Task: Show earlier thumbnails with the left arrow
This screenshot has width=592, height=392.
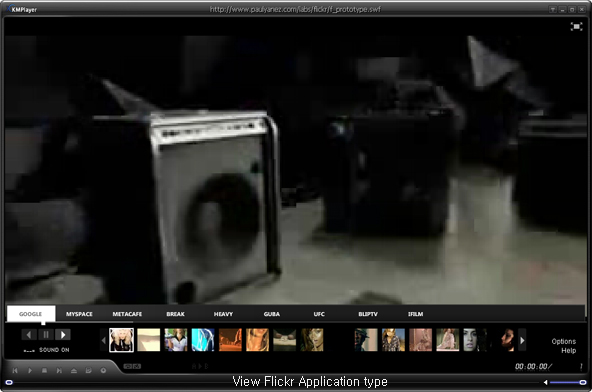Action: [103, 340]
